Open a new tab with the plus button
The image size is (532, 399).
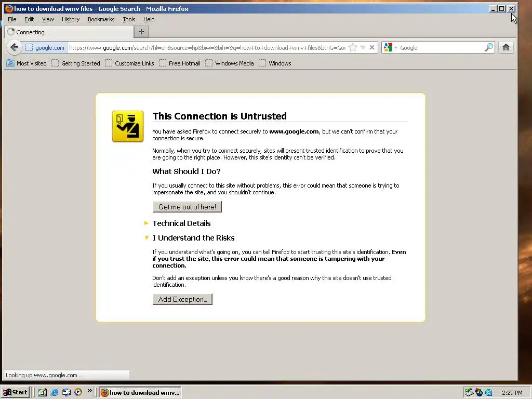141,32
